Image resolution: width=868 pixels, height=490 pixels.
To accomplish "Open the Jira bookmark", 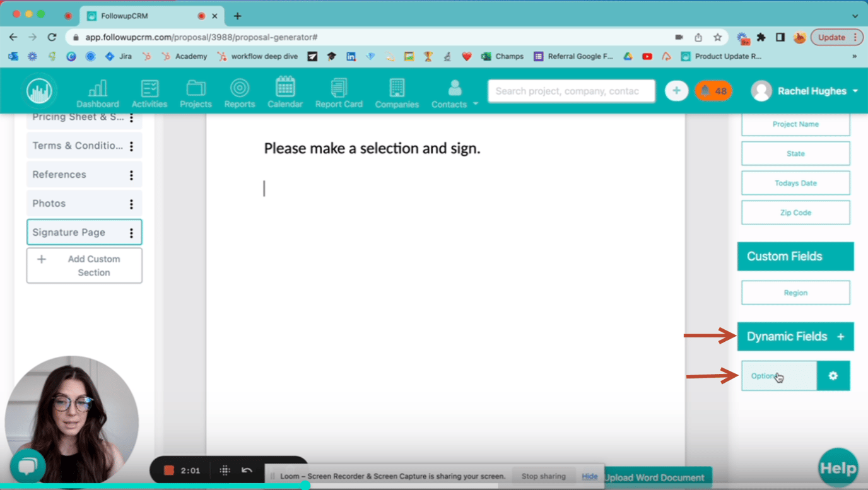I will click(118, 56).
